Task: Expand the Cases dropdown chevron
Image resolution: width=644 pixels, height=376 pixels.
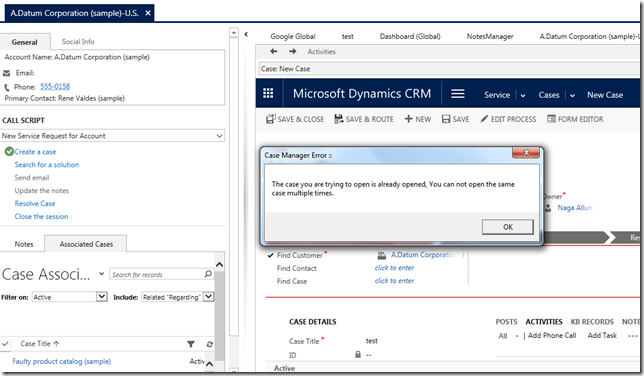Action: click(x=572, y=95)
